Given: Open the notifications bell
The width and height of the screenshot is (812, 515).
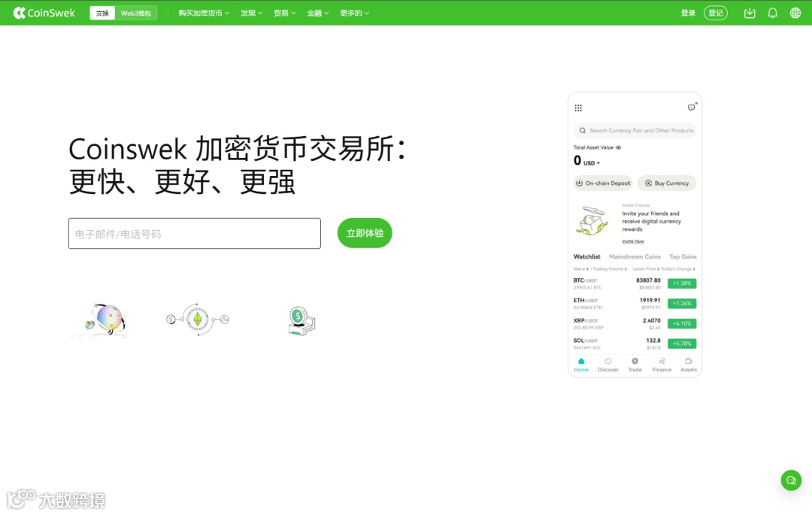Looking at the screenshot, I should pos(772,13).
